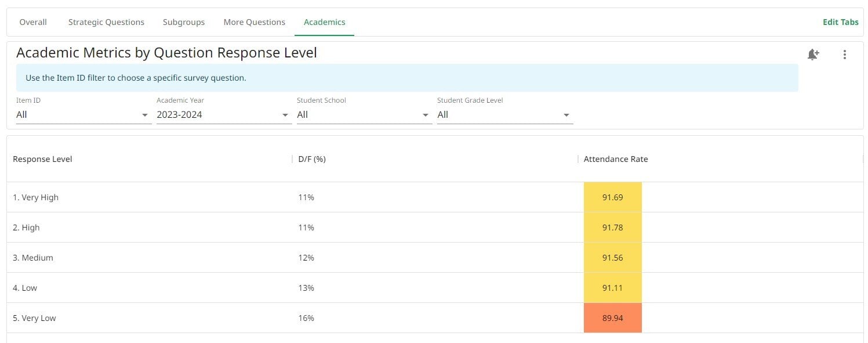868x343 pixels.
Task: Select the orange 89.94 attendance cell
Action: (613, 318)
